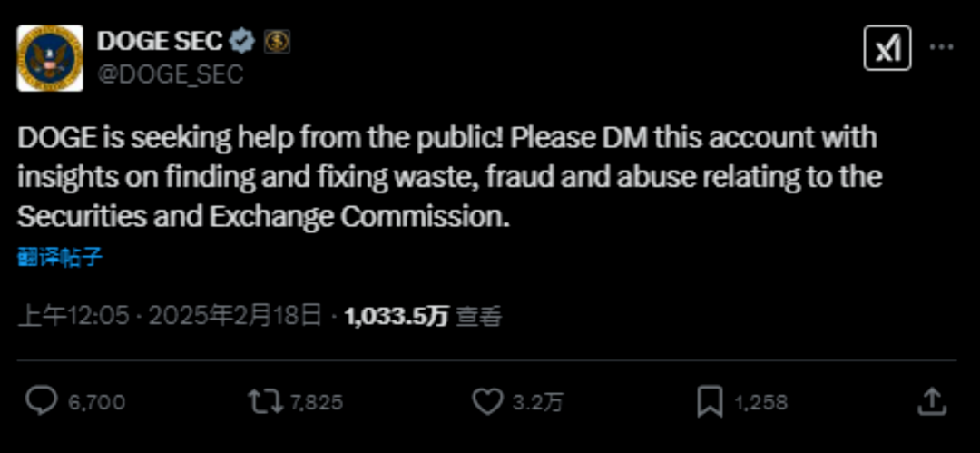Open the Grok explain-post icon

coord(886,48)
